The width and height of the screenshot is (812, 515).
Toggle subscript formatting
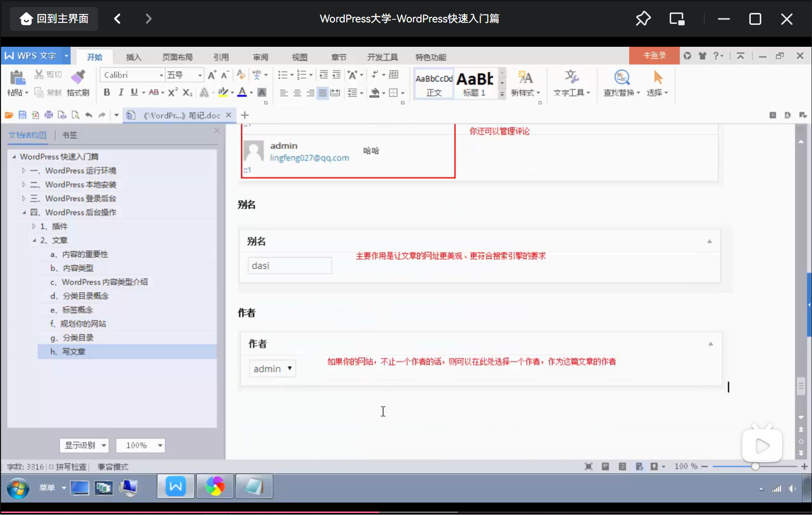point(187,92)
